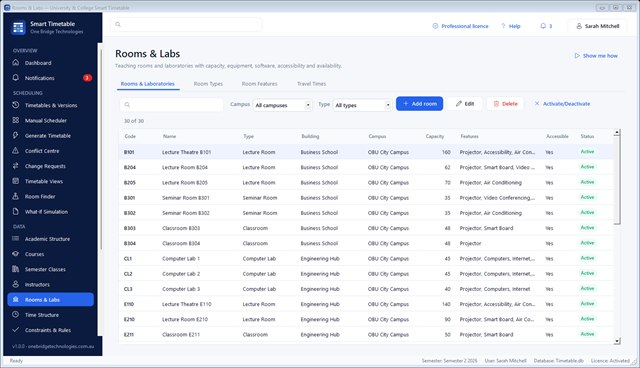This screenshot has height=368, width=640.
Task: Click Activate/Deactivate button
Action: pyautogui.click(x=562, y=104)
